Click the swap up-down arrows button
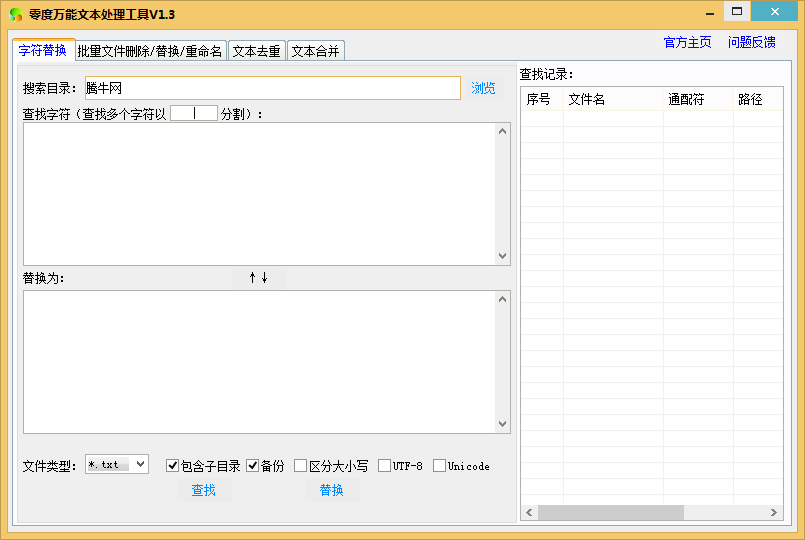Screen dimensions: 805x540 click(x=259, y=278)
